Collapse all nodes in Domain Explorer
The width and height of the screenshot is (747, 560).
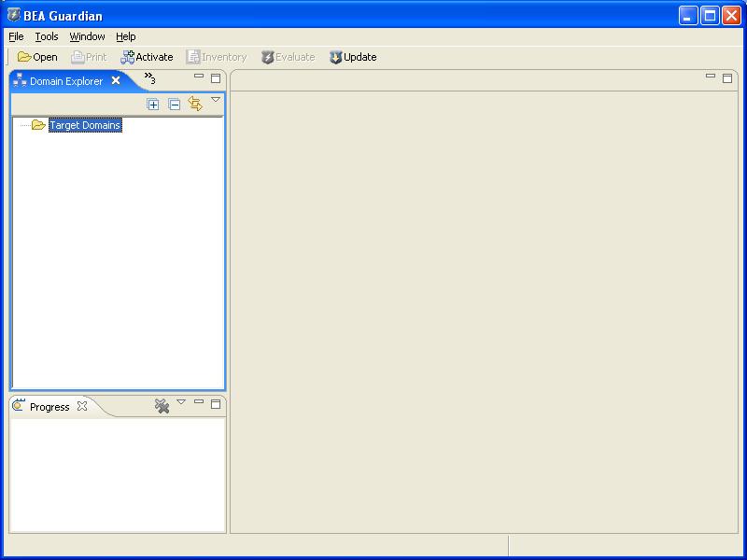pos(175,105)
